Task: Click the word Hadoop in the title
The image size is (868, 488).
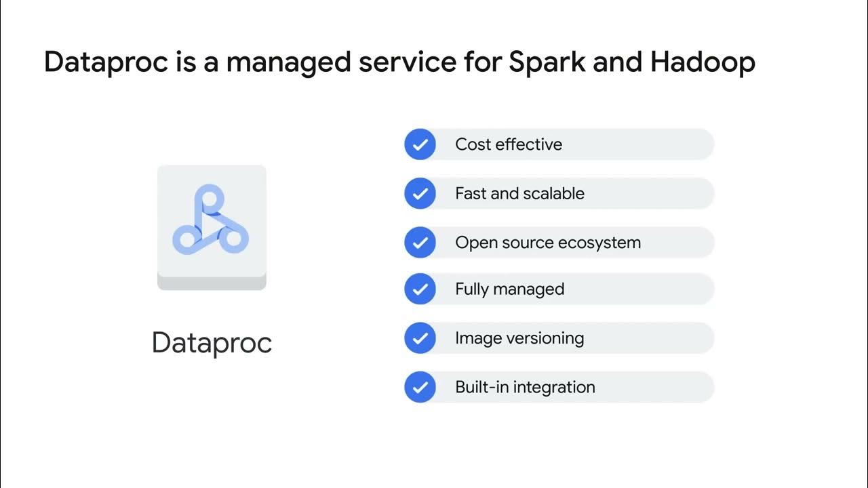Action: [702, 62]
